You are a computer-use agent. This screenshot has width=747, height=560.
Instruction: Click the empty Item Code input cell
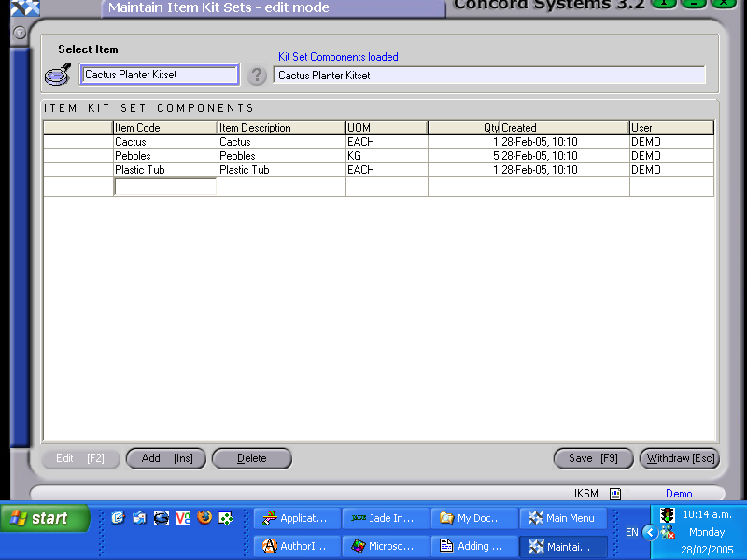click(164, 186)
